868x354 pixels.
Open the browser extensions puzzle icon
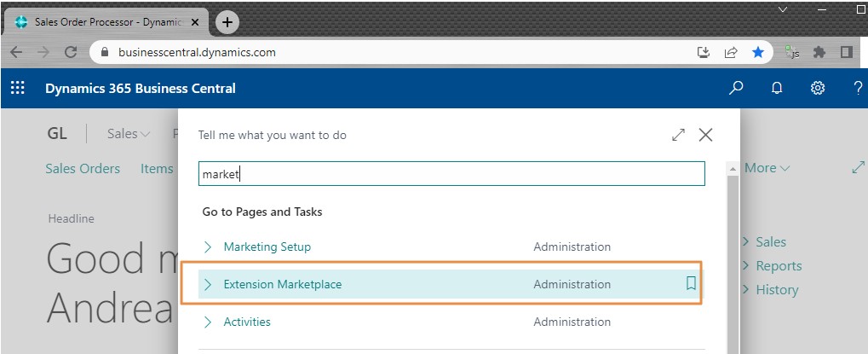[819, 52]
